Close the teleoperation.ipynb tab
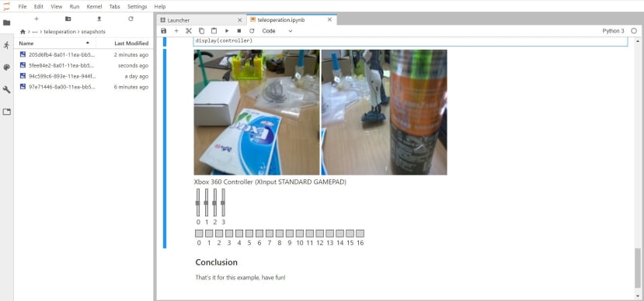The image size is (644, 301). click(329, 19)
